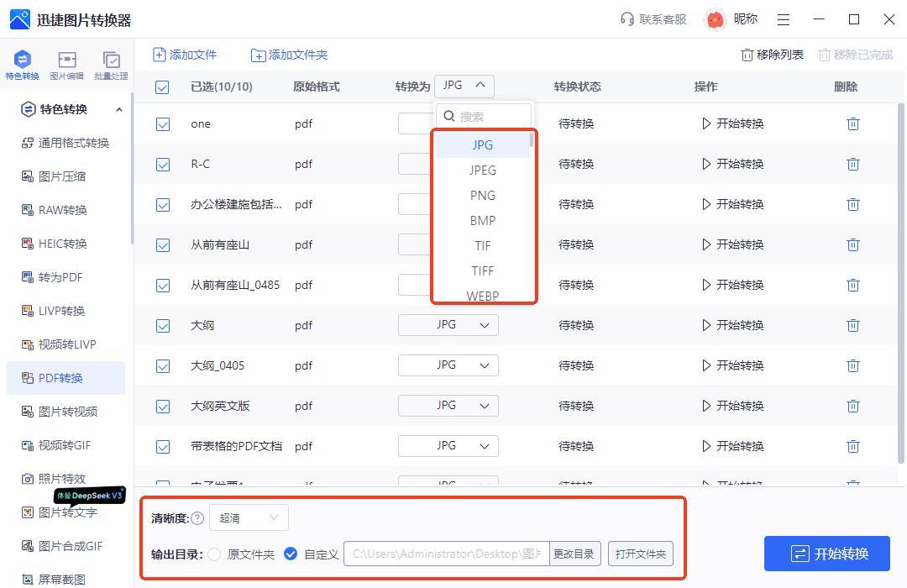Viewport: 907px width, 588px height.
Task: Select 图片压缩 in the sidebar
Action: point(62,176)
